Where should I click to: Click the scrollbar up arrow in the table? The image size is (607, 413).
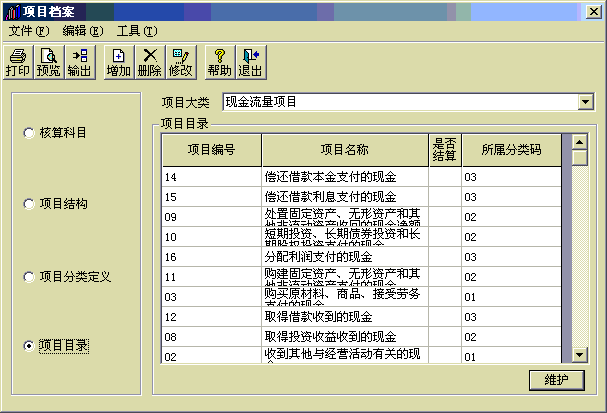click(579, 142)
